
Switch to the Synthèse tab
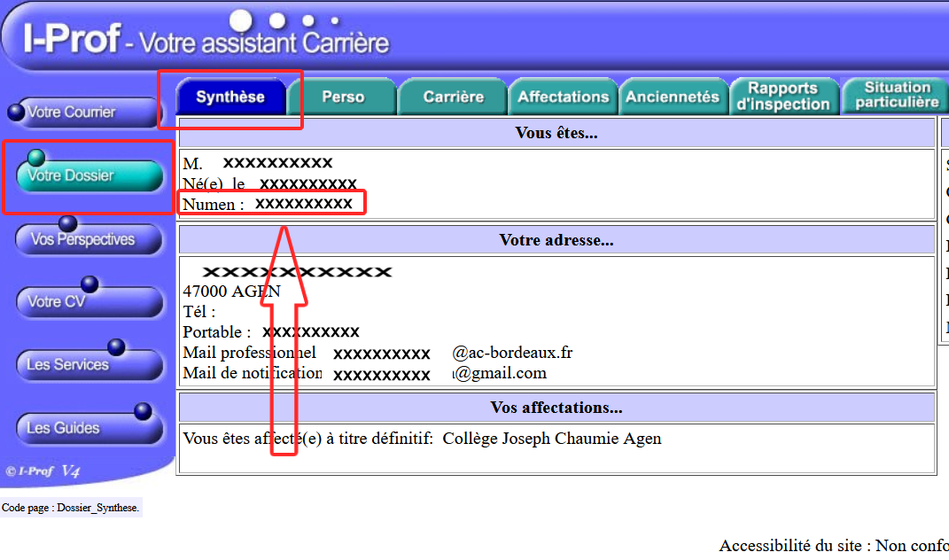coord(230,97)
